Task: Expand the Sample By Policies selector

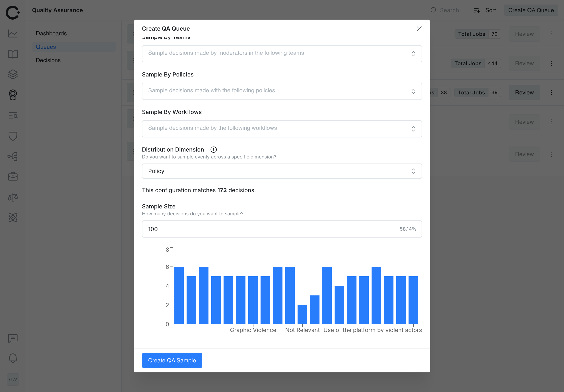Action: [281, 91]
